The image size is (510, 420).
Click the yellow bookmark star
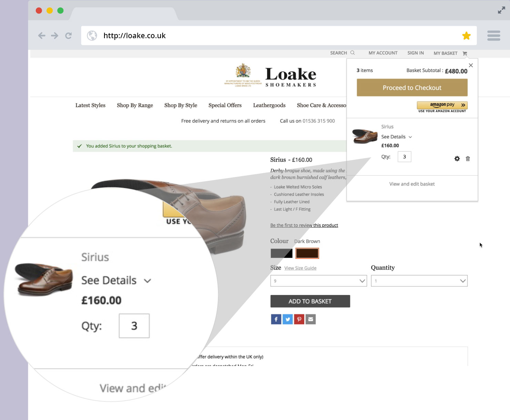pyautogui.click(x=467, y=35)
